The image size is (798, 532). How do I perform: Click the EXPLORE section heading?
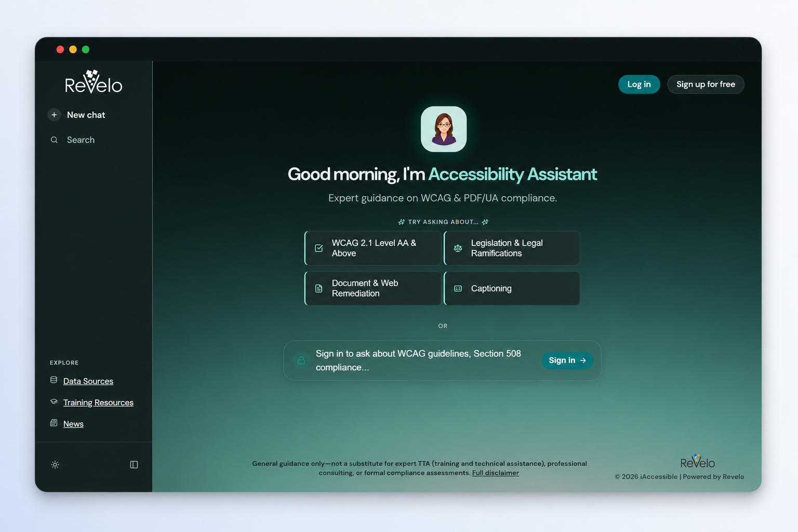(x=64, y=363)
